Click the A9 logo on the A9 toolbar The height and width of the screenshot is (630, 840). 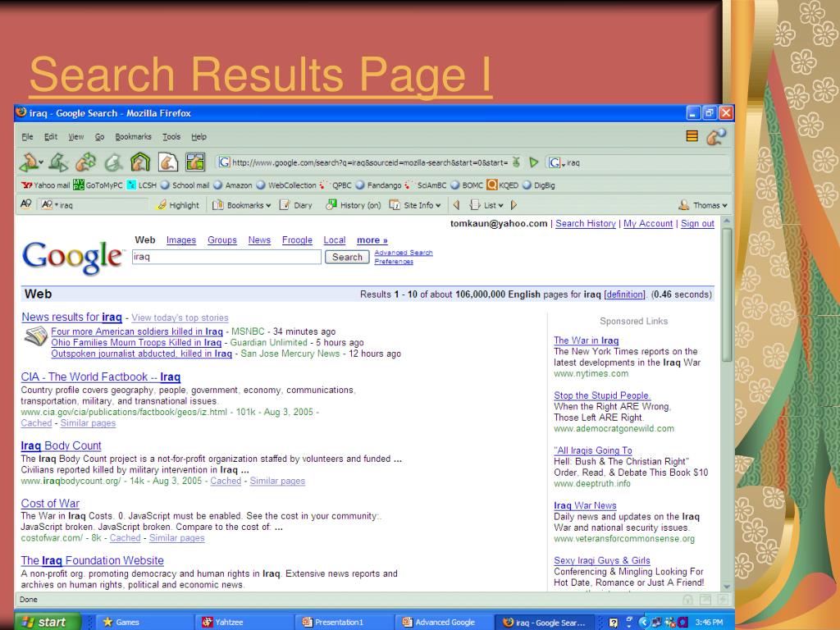click(x=25, y=204)
